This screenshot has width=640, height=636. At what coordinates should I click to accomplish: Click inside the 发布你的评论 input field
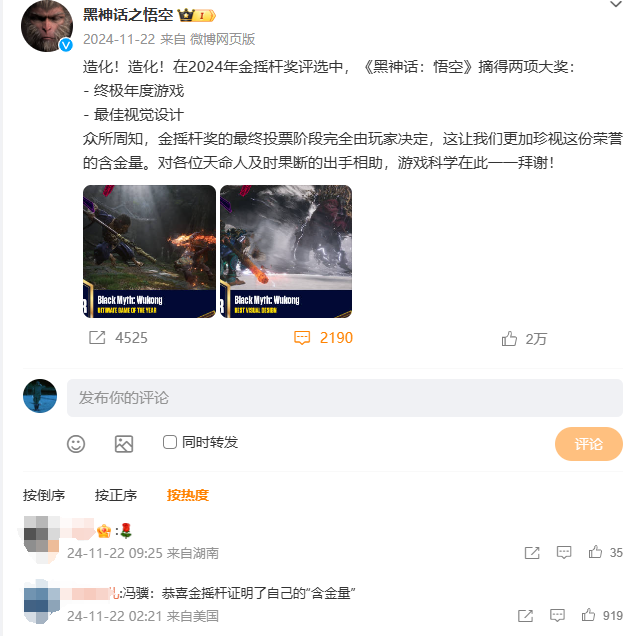click(x=345, y=398)
